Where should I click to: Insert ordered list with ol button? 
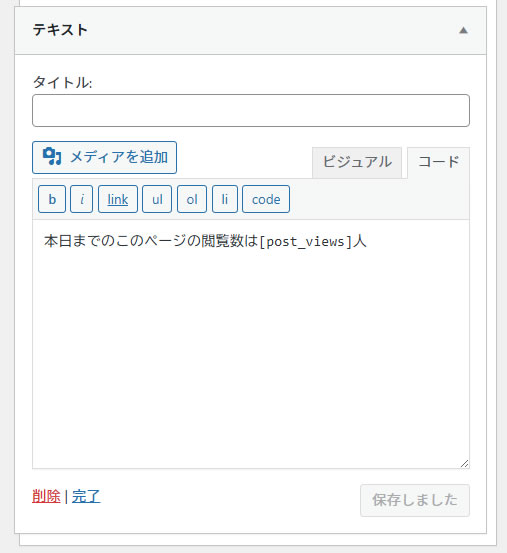click(x=192, y=199)
